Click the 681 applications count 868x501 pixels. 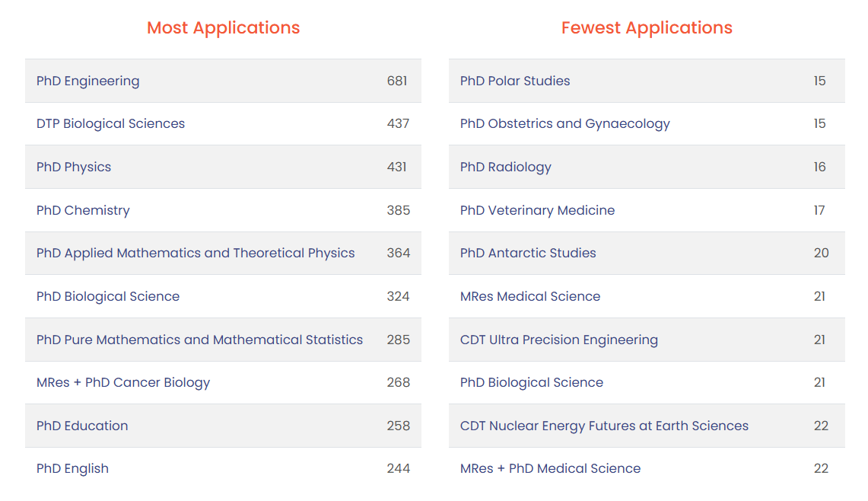397,81
